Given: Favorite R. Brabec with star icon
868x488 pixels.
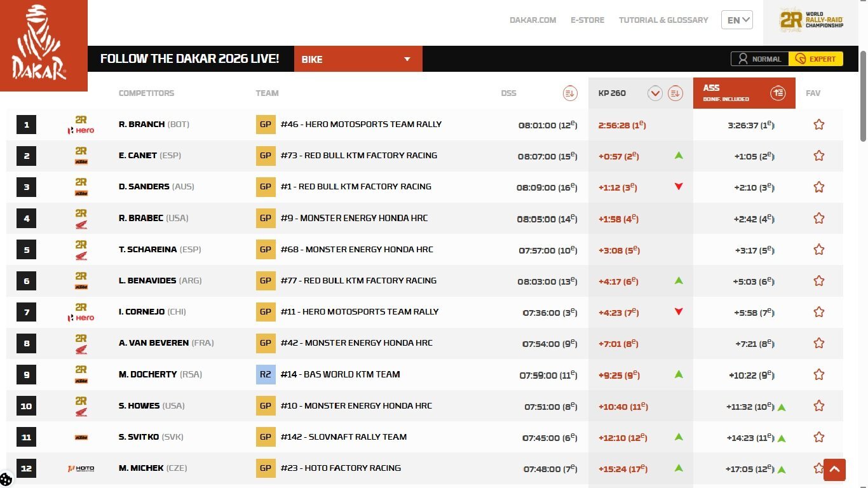Looking at the screenshot, I should pos(819,218).
